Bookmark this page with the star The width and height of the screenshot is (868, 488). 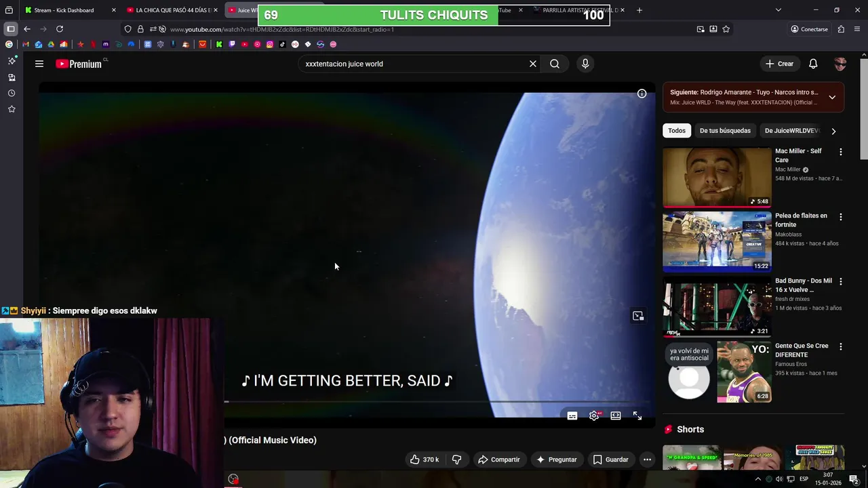coord(726,29)
